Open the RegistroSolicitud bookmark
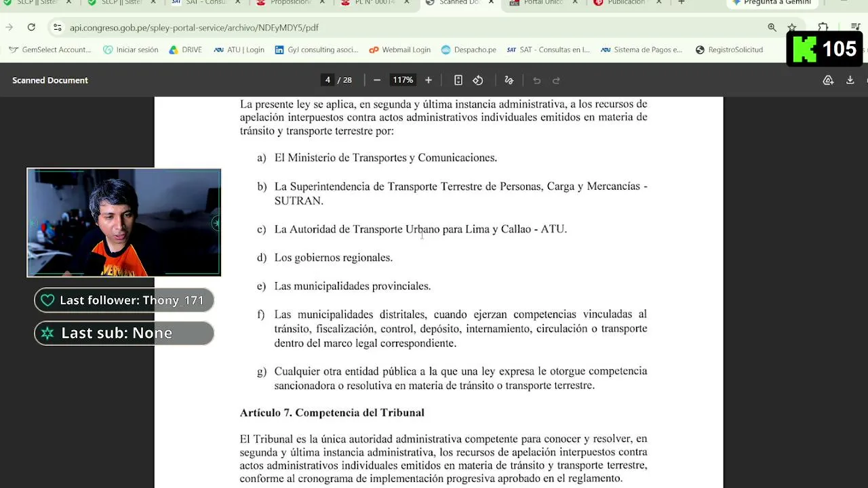Image resolution: width=868 pixels, height=488 pixels. click(729, 49)
